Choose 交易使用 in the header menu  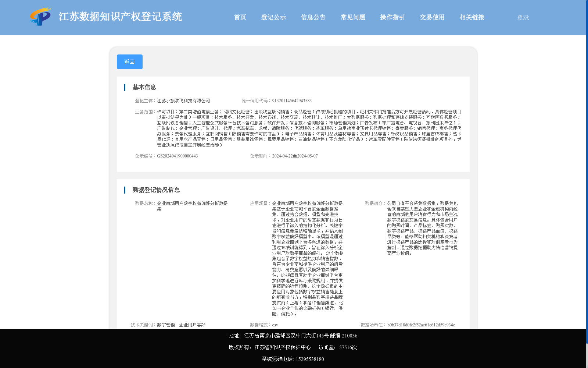tap(432, 17)
